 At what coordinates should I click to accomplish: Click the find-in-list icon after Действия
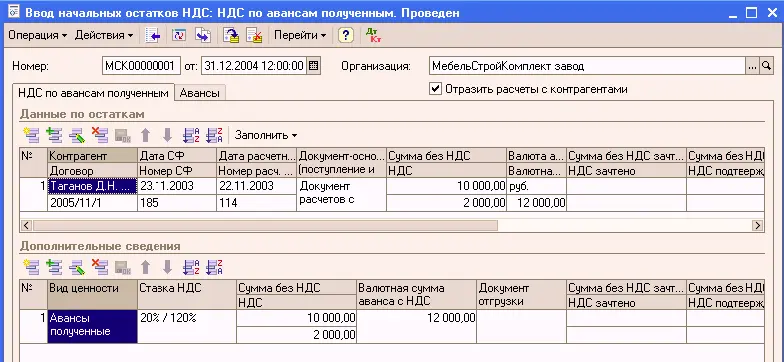coord(152,35)
